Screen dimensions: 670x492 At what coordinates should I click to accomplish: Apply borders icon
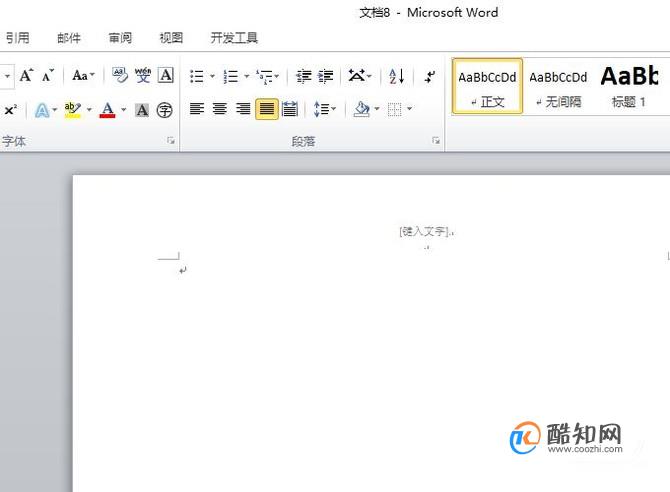click(x=395, y=109)
